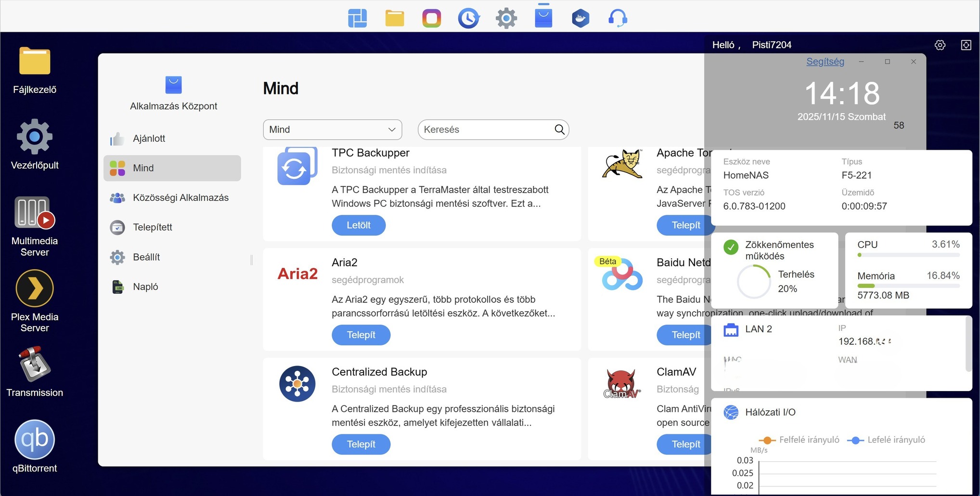This screenshot has height=496, width=980.
Task: Open the blue clock backup dock icon
Action: click(x=469, y=18)
